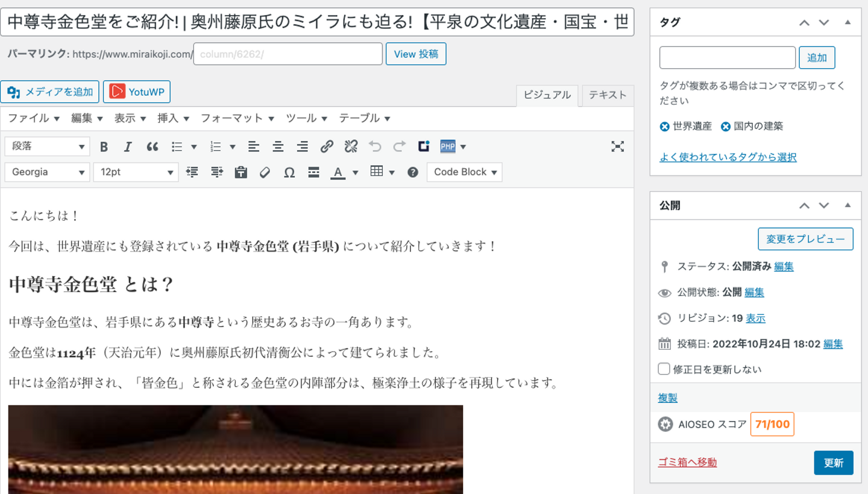Click the 更新 update button
This screenshot has width=868, height=494.
[x=833, y=463]
